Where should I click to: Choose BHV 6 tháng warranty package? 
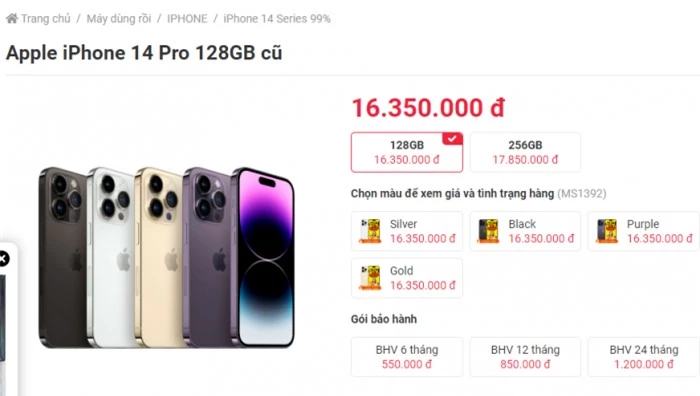407,357
